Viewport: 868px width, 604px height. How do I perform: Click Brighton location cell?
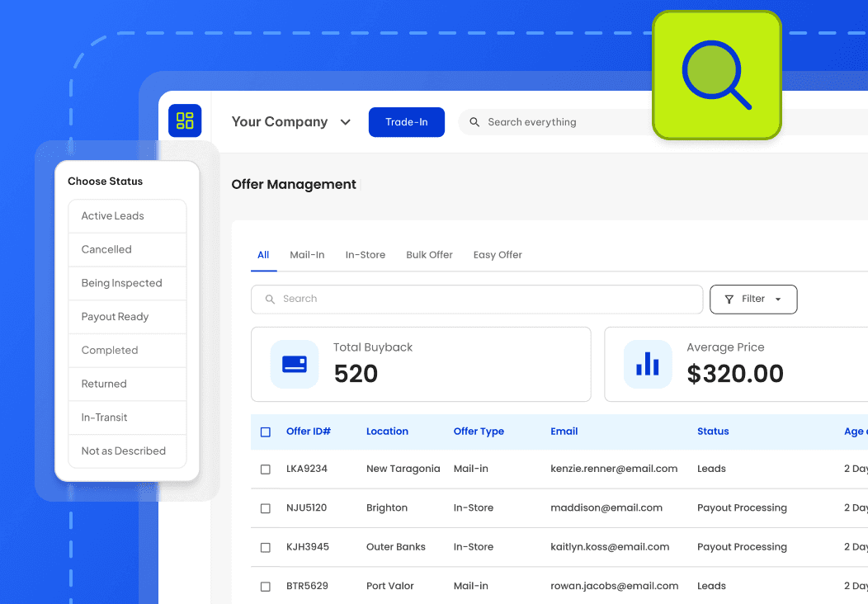[x=386, y=507]
